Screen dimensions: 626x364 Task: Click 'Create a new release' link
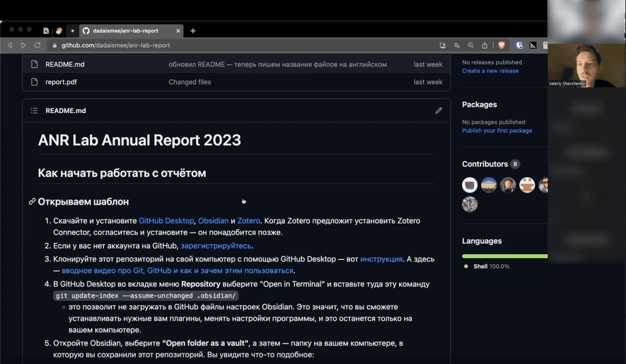(490, 71)
